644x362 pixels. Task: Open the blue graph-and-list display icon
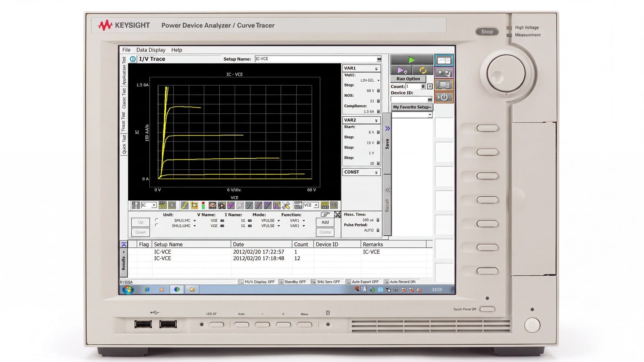444,60
